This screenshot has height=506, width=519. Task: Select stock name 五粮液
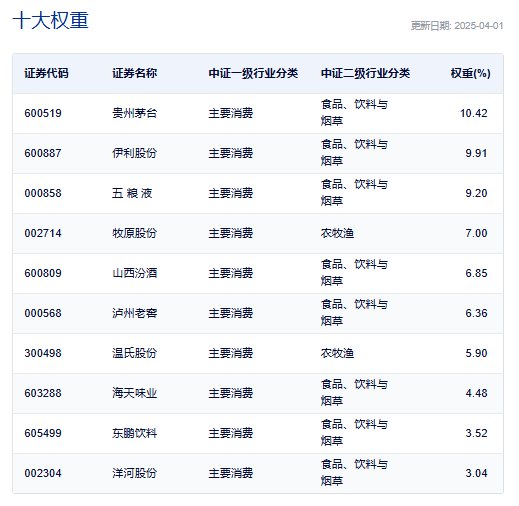[x=132, y=193]
